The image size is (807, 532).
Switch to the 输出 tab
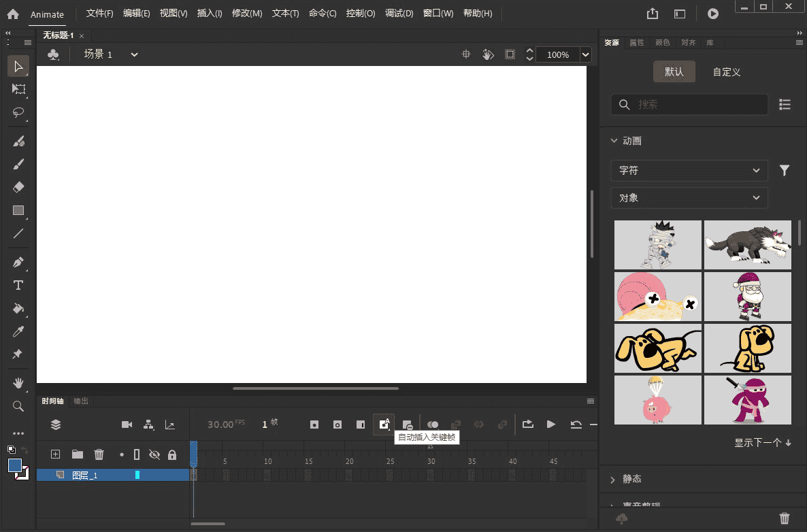[x=80, y=401]
